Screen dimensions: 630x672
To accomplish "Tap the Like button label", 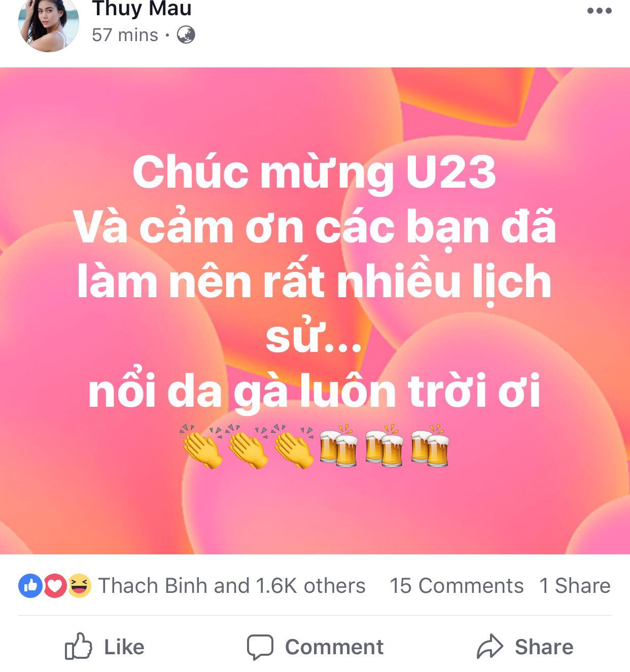I will point(124,647).
